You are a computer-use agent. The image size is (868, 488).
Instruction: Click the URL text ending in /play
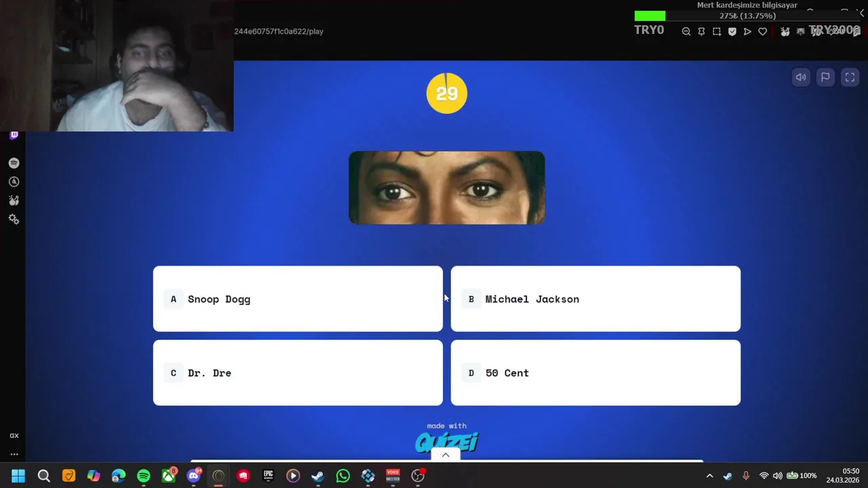279,31
